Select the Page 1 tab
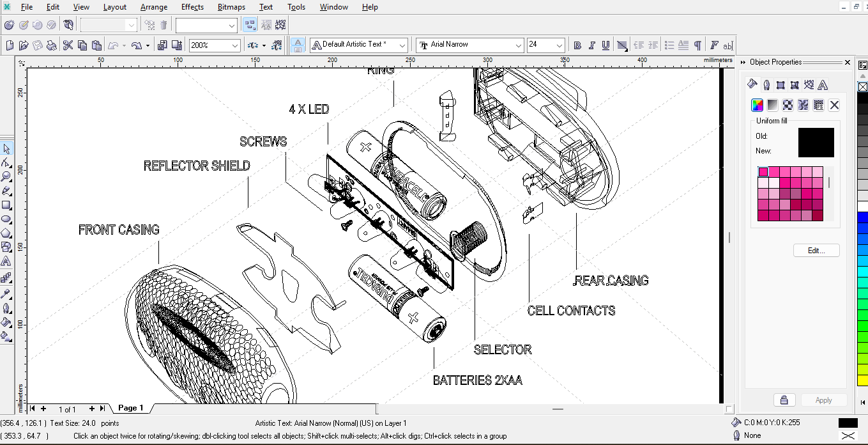 [x=131, y=408]
